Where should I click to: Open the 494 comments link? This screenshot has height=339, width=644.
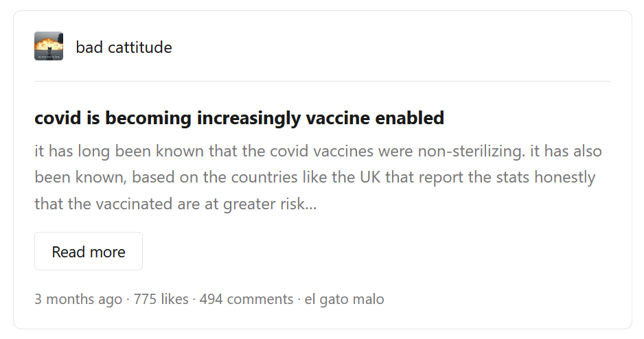[x=246, y=299]
